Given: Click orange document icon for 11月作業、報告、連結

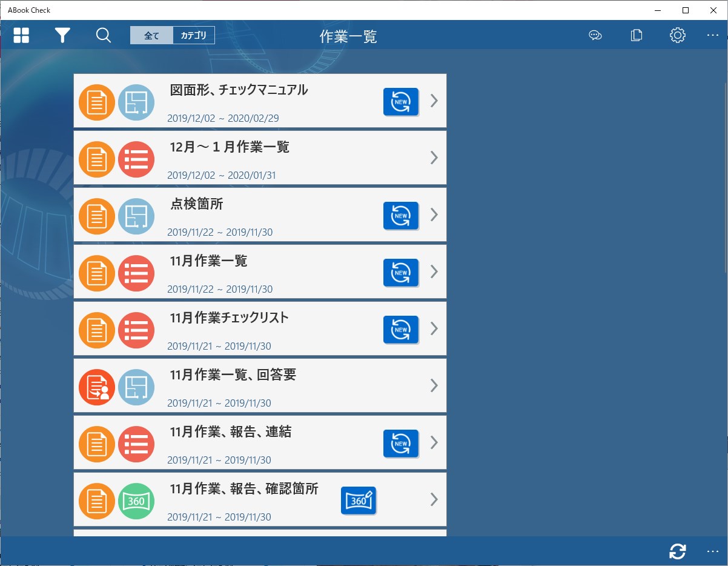Looking at the screenshot, I should tap(97, 444).
